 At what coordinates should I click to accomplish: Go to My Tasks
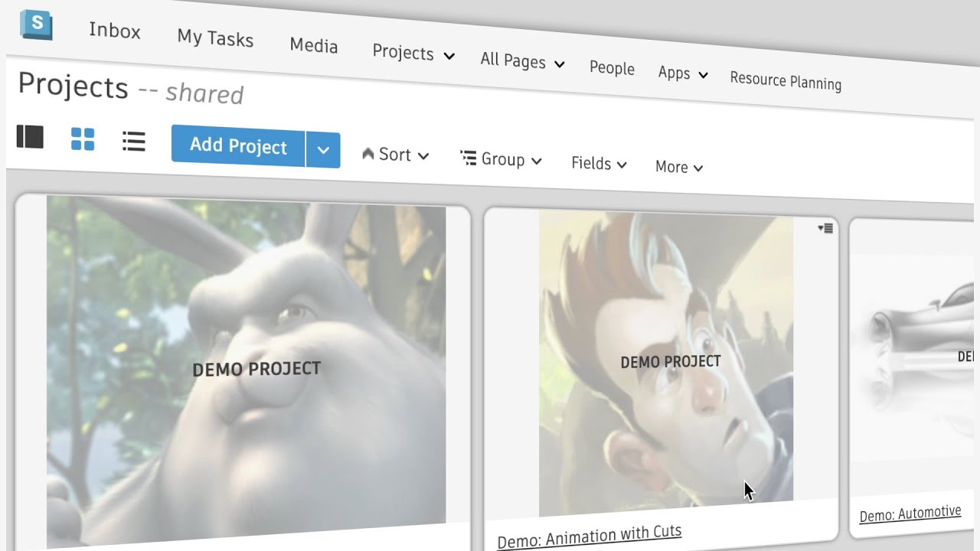[215, 37]
